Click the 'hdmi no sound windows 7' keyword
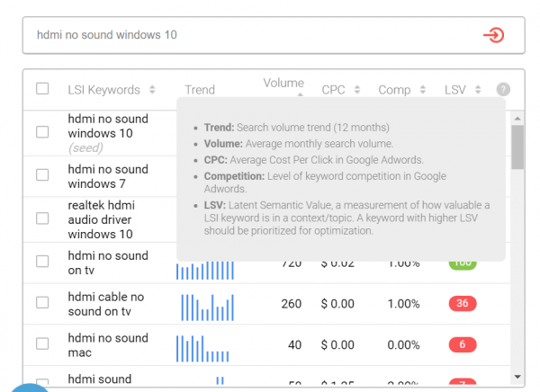Screen dimensions: 540x392 108,176
